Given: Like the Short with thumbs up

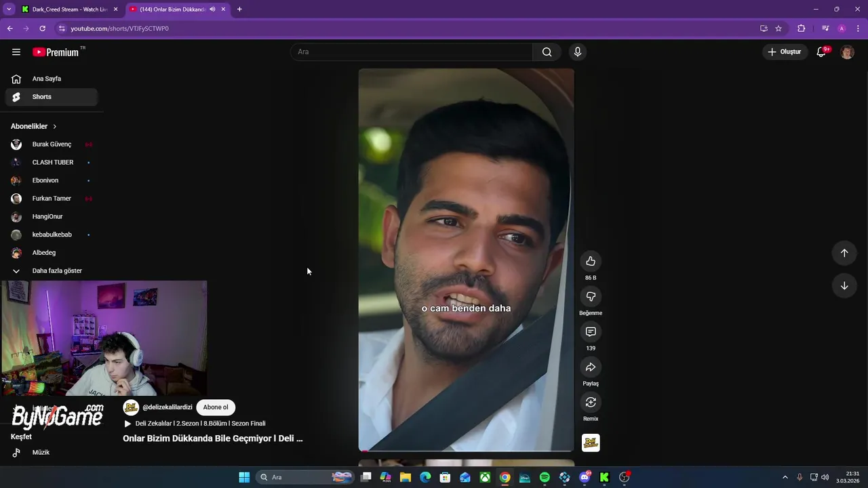Looking at the screenshot, I should coord(591,262).
